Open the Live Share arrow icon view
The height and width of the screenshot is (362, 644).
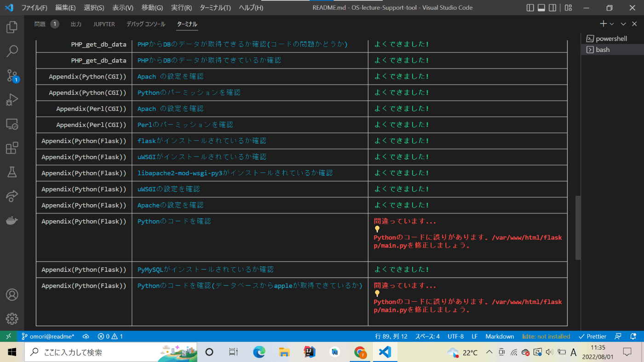pos(11,196)
